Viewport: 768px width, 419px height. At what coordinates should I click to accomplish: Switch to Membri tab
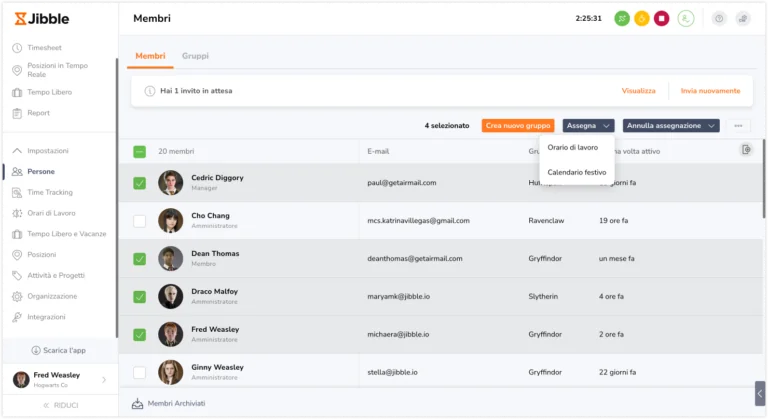tap(150, 56)
